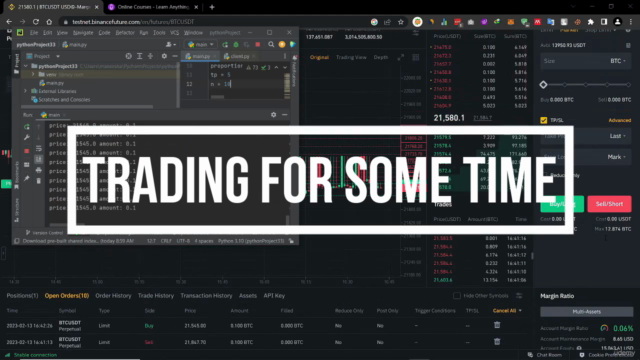Open the Chat Room link
Screen dimensions: 640x360
pyautogui.click(x=545, y=355)
